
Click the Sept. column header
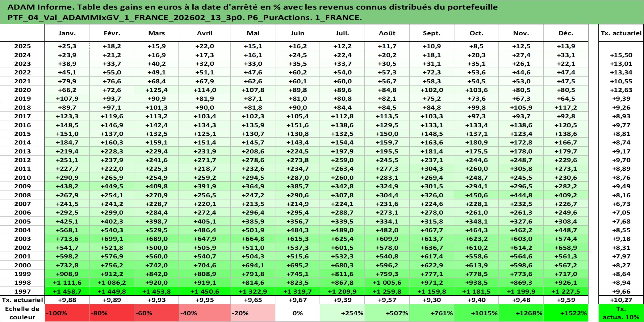432,33
